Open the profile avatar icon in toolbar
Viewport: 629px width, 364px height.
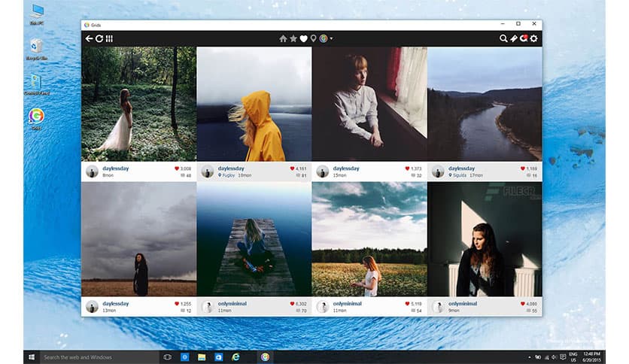click(x=324, y=38)
